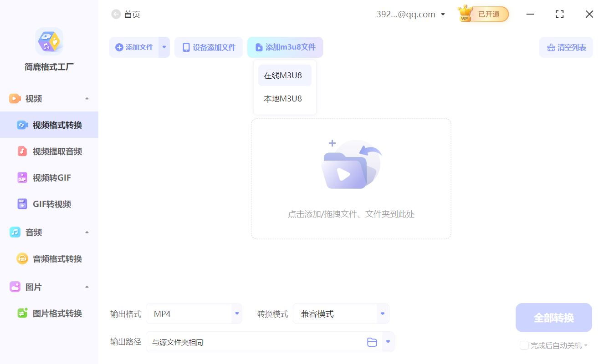
Task: Click 清空列表 to clear the list
Action: pos(566,47)
